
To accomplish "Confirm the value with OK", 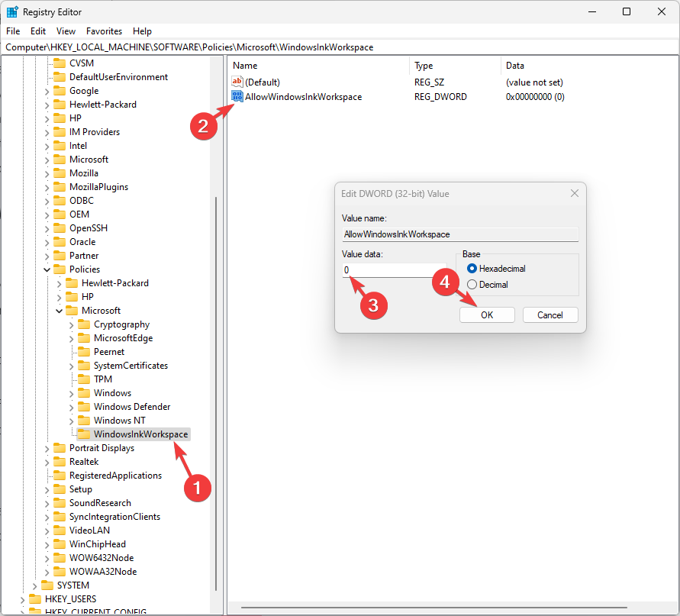I will point(487,314).
